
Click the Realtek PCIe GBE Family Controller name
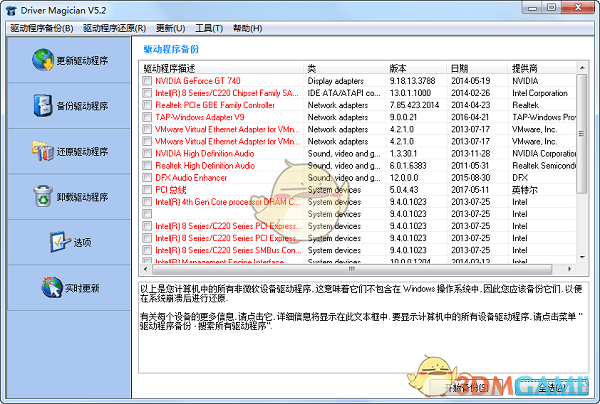pos(215,105)
